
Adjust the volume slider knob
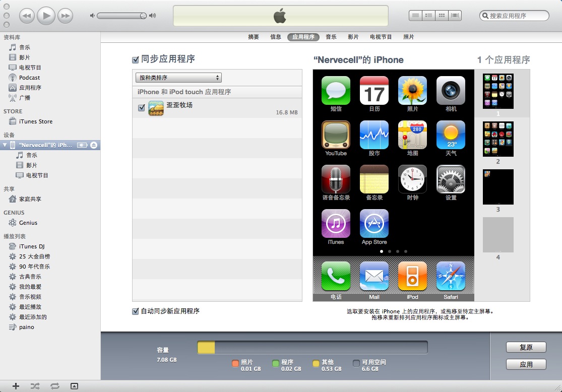(143, 16)
